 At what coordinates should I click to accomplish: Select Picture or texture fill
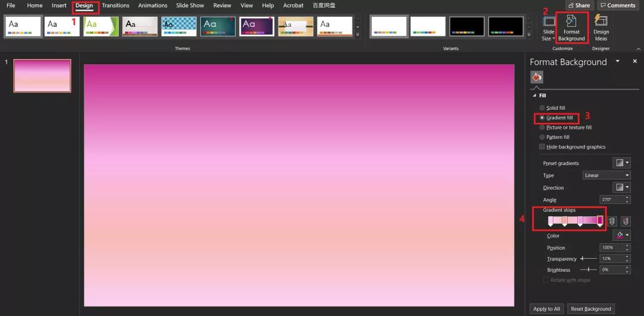[x=565, y=128]
